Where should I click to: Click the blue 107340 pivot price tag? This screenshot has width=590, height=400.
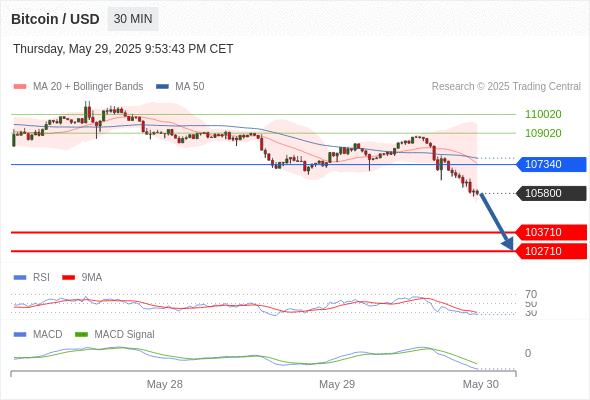click(x=551, y=164)
